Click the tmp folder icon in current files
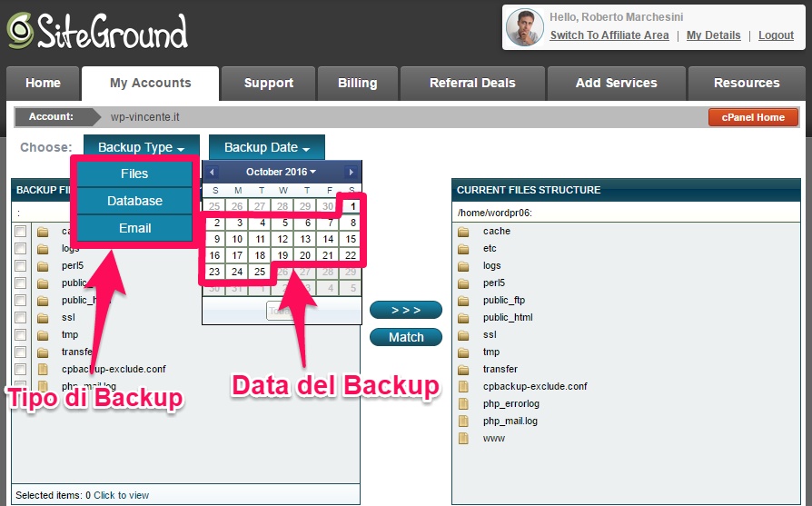 pos(463,352)
